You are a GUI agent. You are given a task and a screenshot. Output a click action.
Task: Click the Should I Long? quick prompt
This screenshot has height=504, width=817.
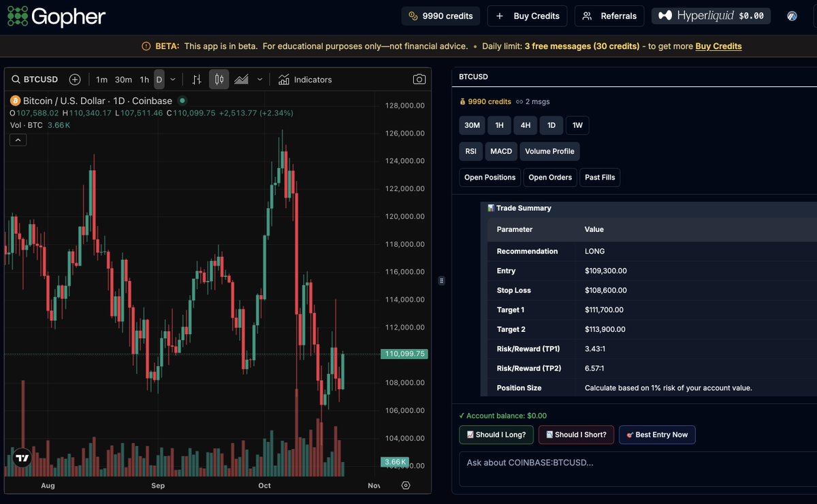[496, 435]
